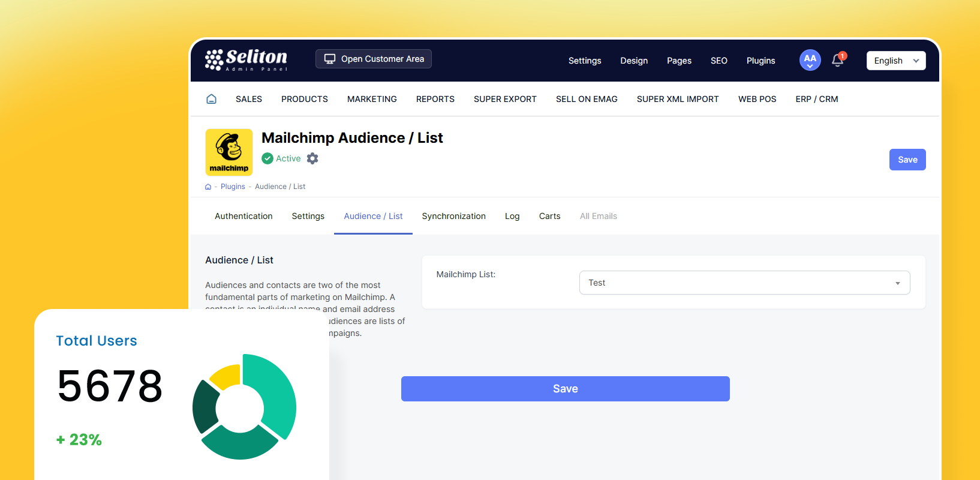Screen dimensions: 980x480
Task: Expand the English language dropdown
Action: pos(895,61)
